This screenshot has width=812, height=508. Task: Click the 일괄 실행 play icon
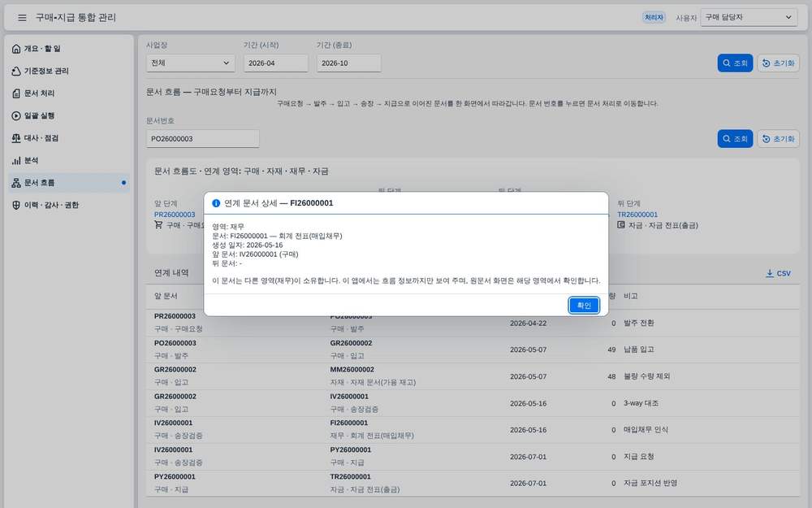(16, 115)
